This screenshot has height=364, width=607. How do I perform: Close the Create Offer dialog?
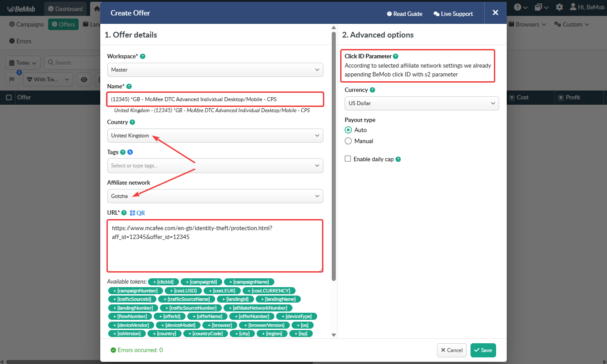coord(496,13)
